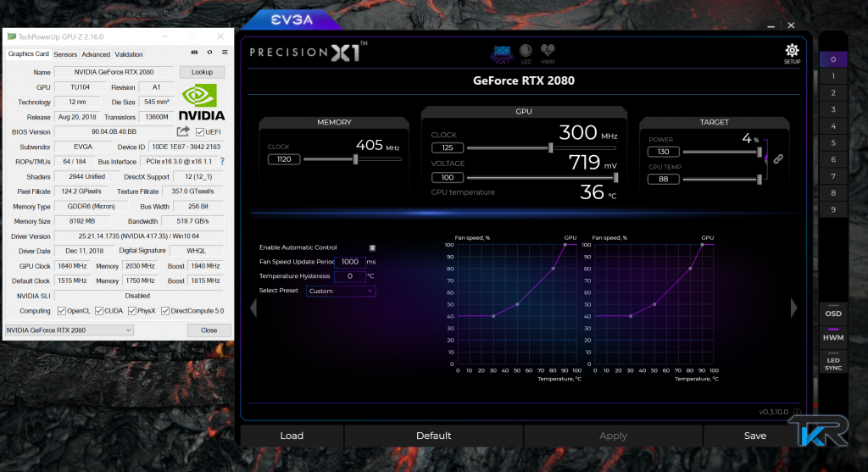Click the Fan Speed Update Period field
Viewport: 868px width, 472px height.
[x=349, y=262]
